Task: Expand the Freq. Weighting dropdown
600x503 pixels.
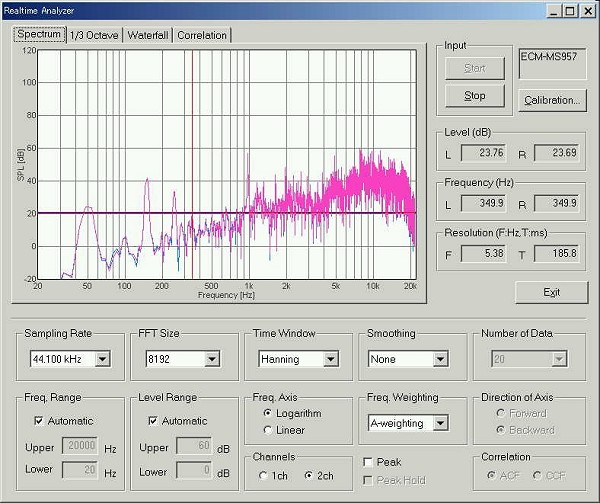Action: (x=440, y=423)
